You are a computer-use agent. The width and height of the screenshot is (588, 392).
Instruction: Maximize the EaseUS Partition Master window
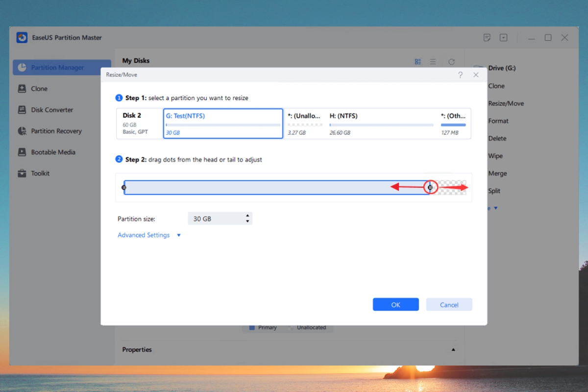(x=548, y=38)
